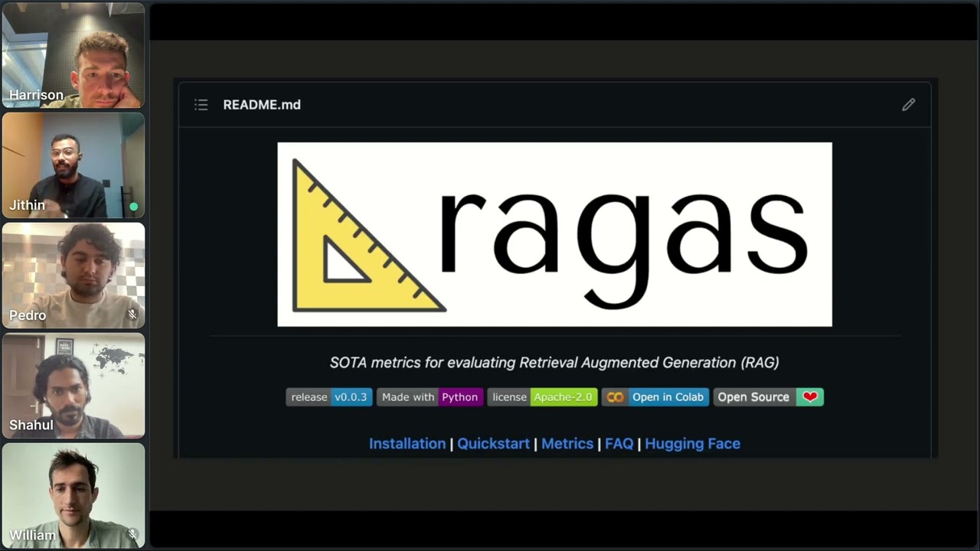
Task: Follow the Installation link
Action: pyautogui.click(x=407, y=444)
